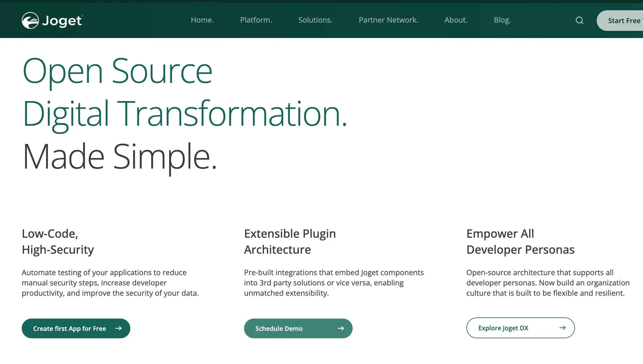The width and height of the screenshot is (643, 364).
Task: Open the Platform menu
Action: pyautogui.click(x=256, y=20)
